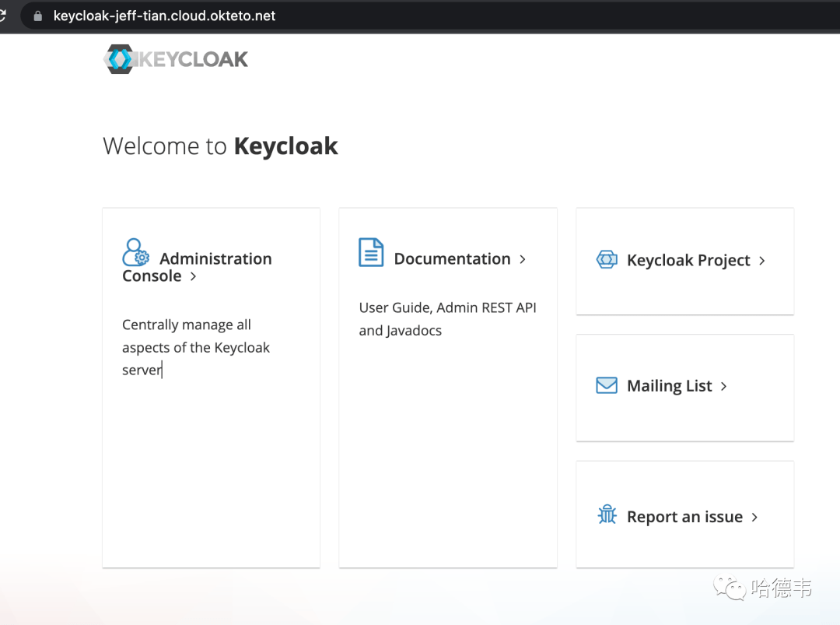This screenshot has width=840, height=625.
Task: Expand the chevron beside Mailing List
Action: point(723,386)
